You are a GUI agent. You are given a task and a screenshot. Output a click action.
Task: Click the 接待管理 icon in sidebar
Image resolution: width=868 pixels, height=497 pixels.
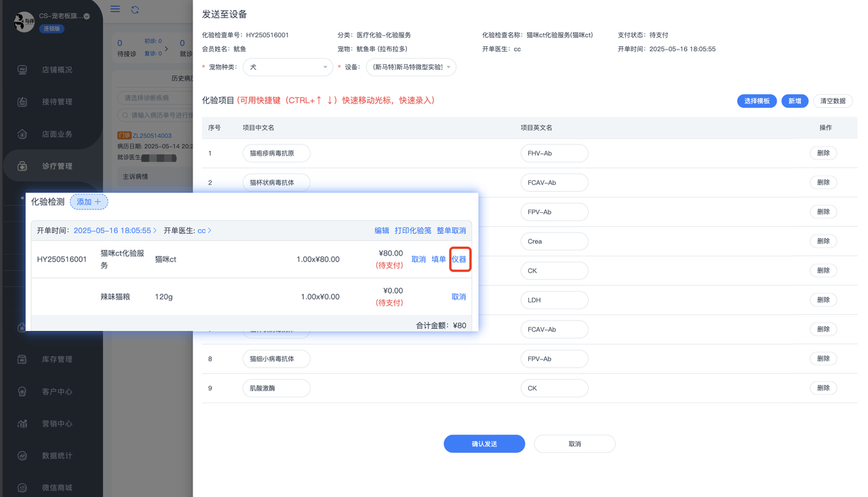(x=22, y=102)
